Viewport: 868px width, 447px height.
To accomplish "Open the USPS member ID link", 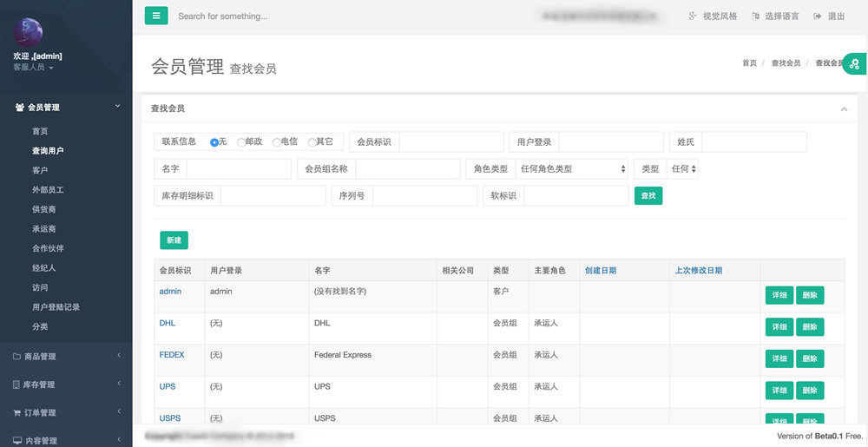I will click(x=170, y=418).
